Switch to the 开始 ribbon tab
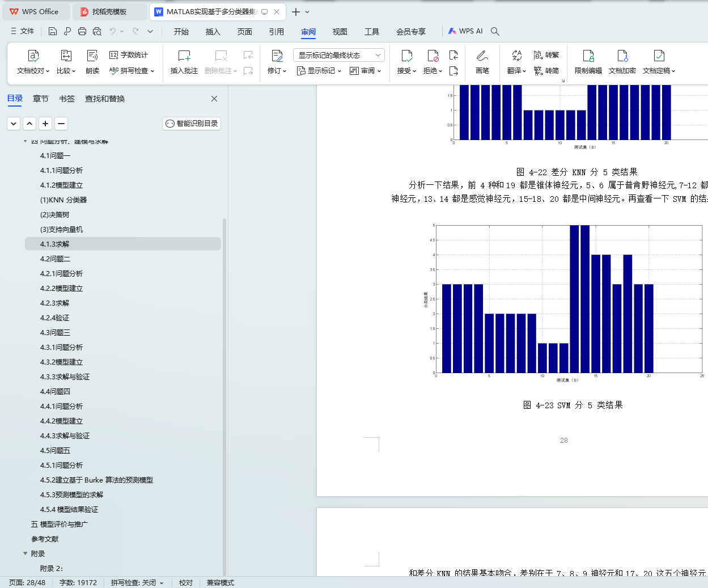Screen dimensions: 708x588 (181, 32)
